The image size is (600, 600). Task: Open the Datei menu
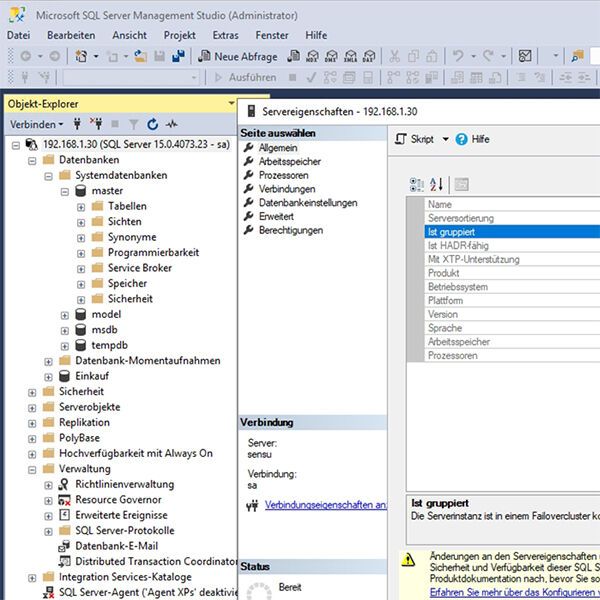(18, 35)
